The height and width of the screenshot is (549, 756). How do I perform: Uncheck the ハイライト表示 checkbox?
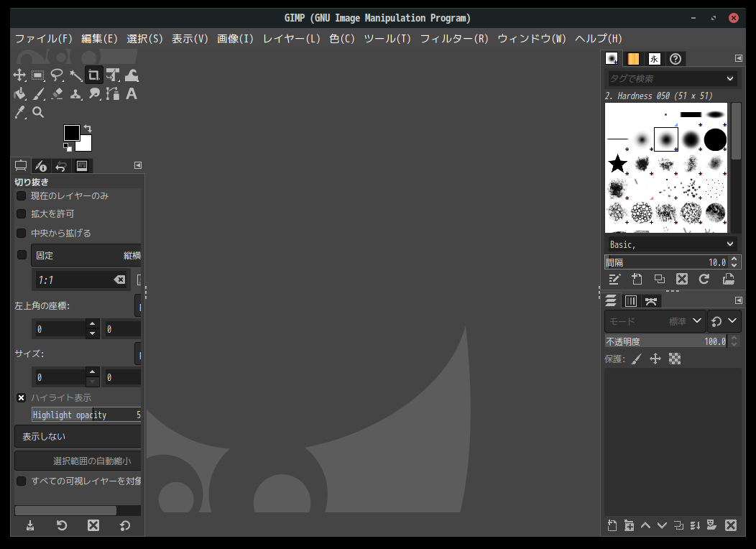point(22,397)
